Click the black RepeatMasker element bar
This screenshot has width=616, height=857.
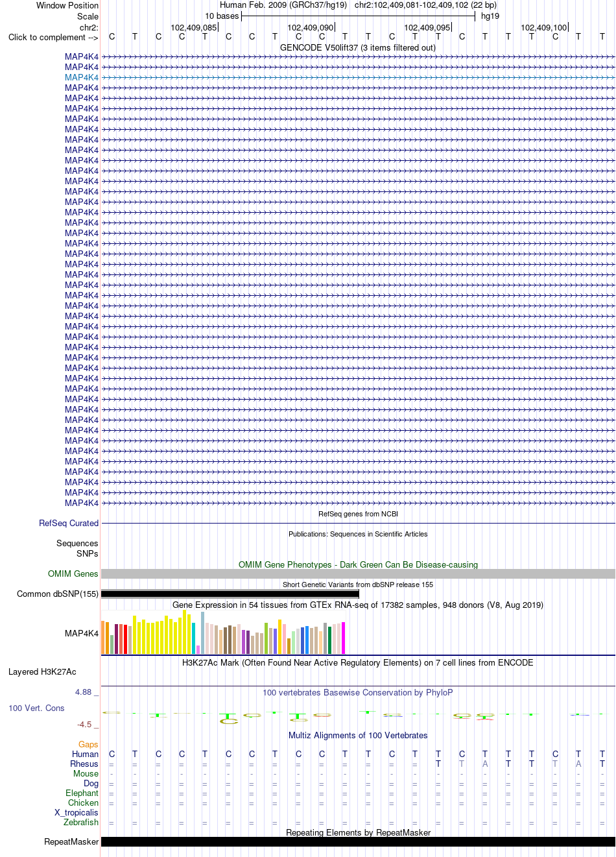(358, 841)
